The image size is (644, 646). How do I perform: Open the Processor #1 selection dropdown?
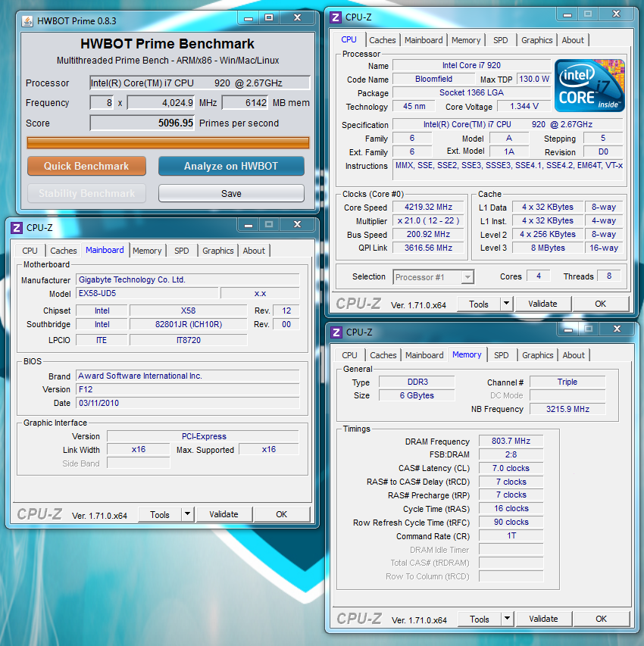467,277
